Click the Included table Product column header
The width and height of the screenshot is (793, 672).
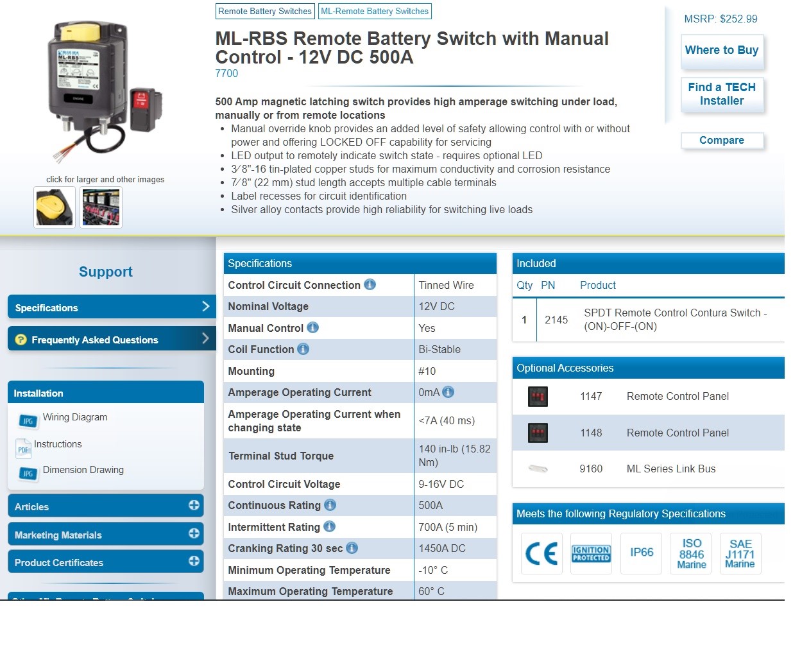click(598, 285)
